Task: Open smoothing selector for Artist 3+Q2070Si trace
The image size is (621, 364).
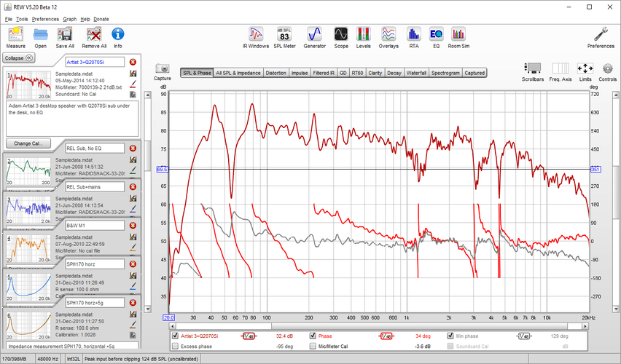Action: click(249, 336)
